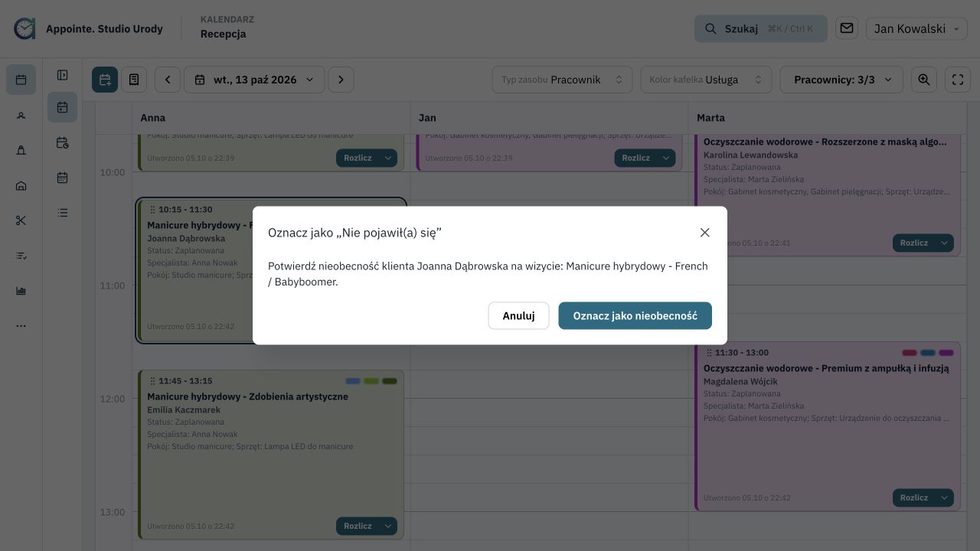Open the three-dots more menu in sidebar

point(21,326)
